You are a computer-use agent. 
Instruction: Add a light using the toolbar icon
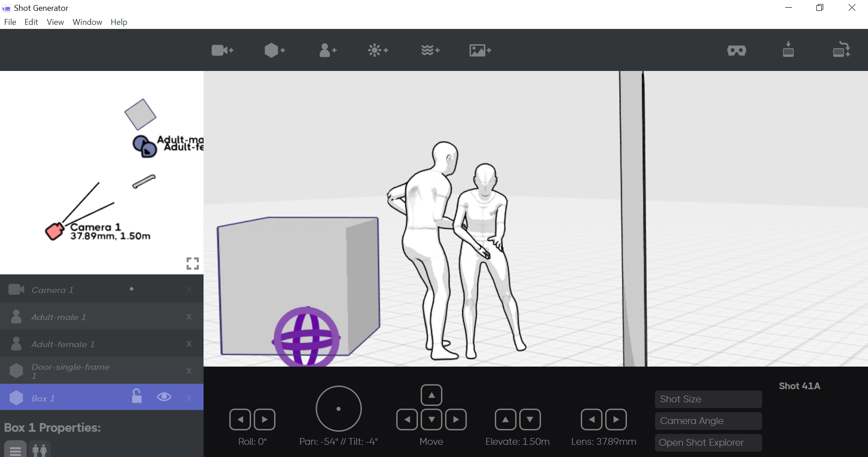(x=378, y=50)
